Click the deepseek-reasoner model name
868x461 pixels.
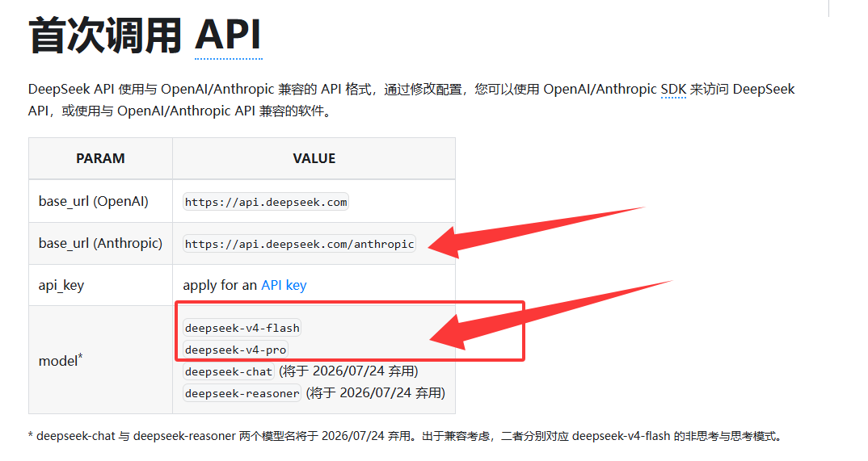[x=242, y=393]
